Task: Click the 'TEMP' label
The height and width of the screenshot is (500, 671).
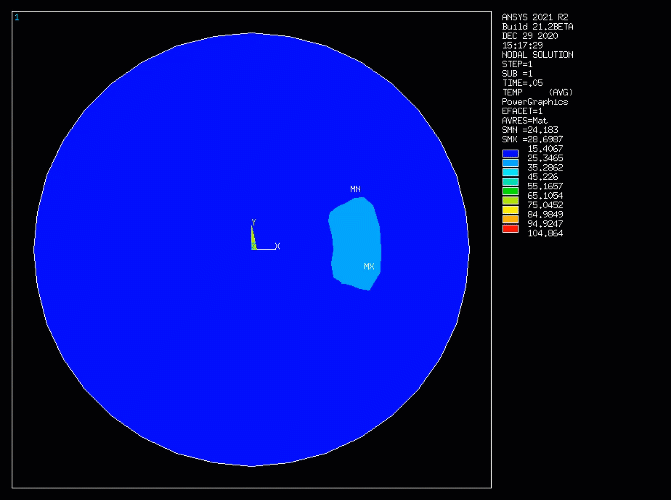Action: [x=512, y=92]
